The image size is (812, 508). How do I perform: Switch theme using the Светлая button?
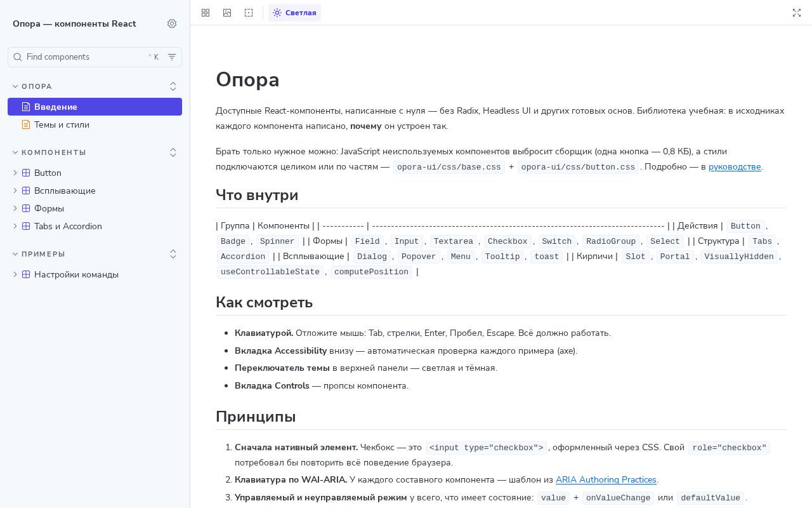pyautogui.click(x=294, y=13)
